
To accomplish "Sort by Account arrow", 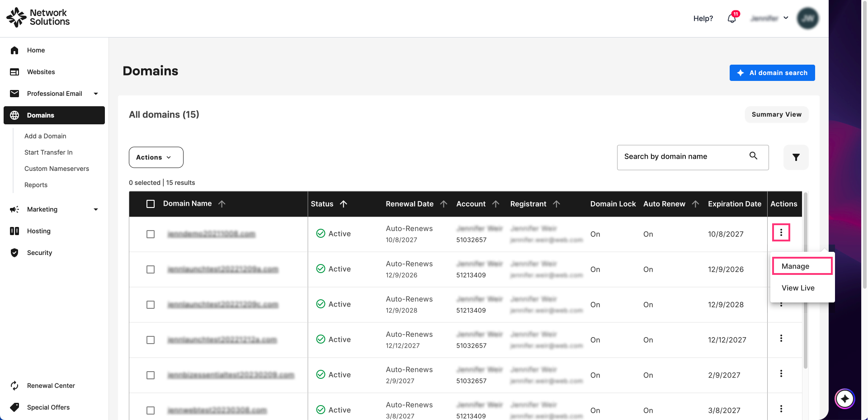I will (x=495, y=204).
